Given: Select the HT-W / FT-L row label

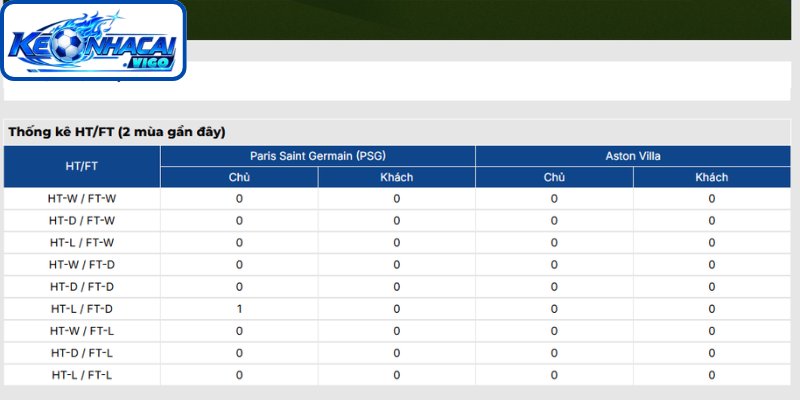Looking at the screenshot, I should pos(82,331).
